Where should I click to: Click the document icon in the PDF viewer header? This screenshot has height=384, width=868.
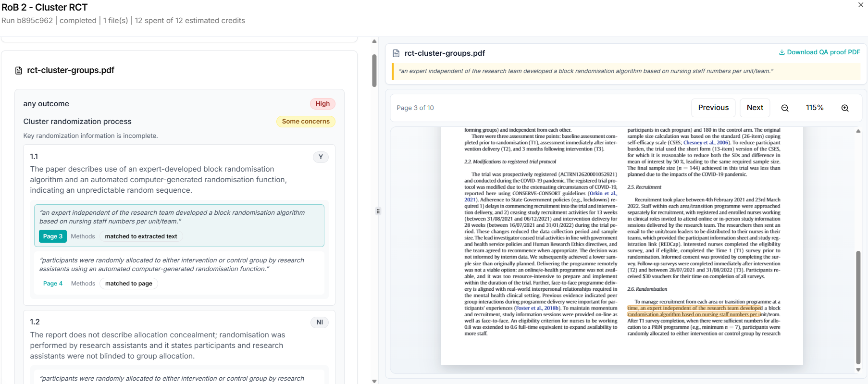tap(396, 53)
